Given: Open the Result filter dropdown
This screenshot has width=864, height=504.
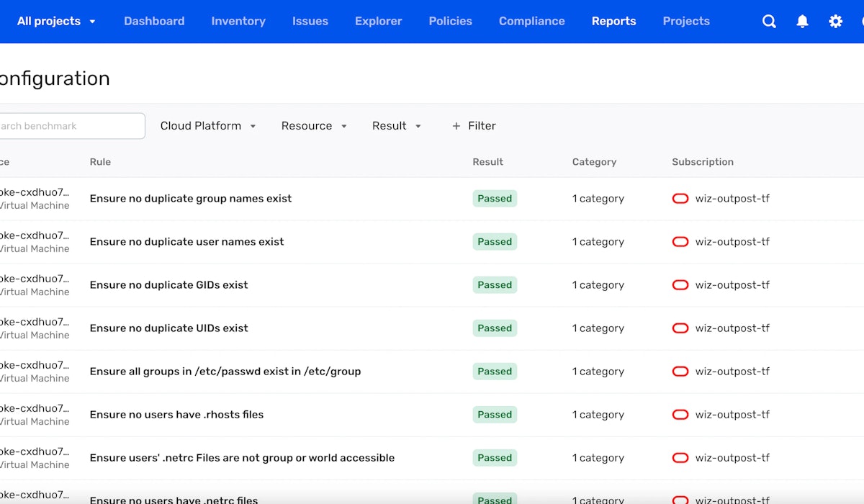Looking at the screenshot, I should coord(396,126).
